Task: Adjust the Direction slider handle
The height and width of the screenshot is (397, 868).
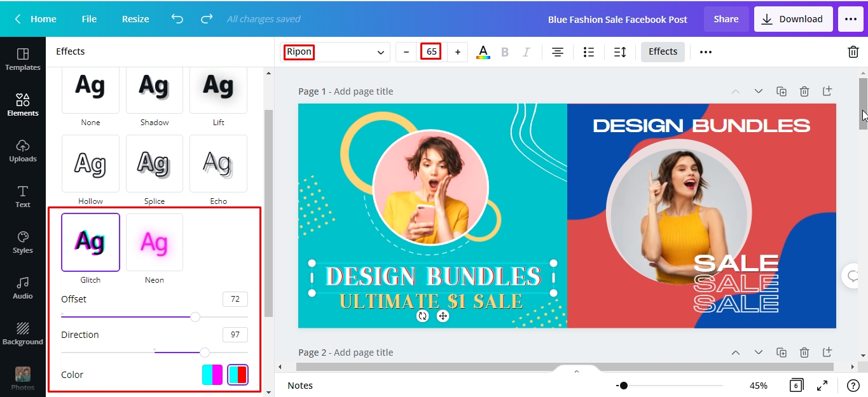Action: pyautogui.click(x=205, y=352)
